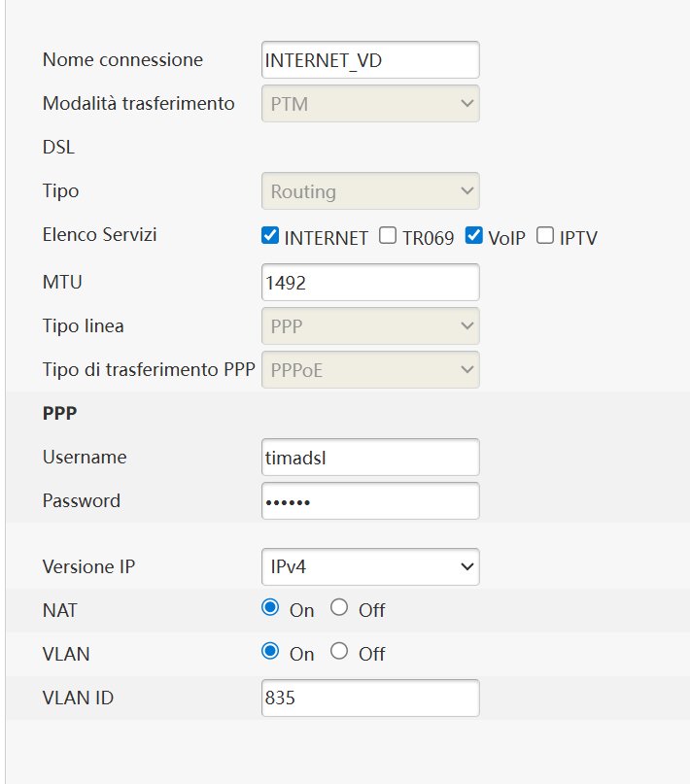Expand the Tipo Routing dropdown
The width and height of the screenshot is (690, 784).
coord(370,190)
